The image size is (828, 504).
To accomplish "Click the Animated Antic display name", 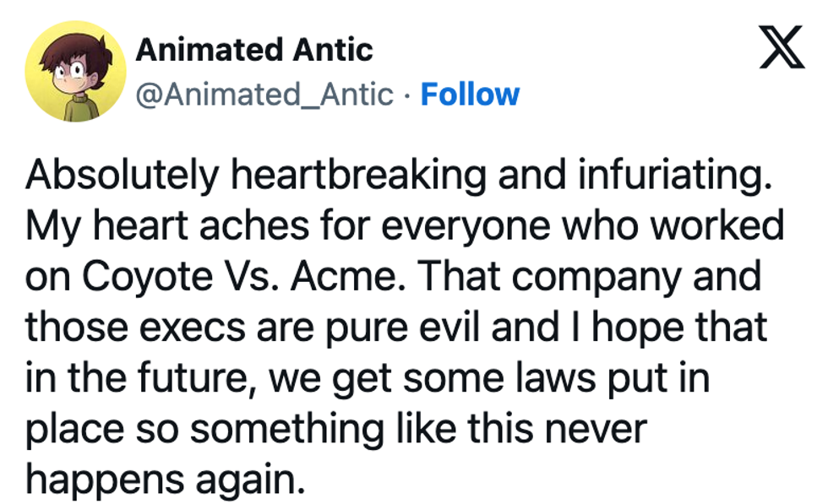I will pyautogui.click(x=254, y=50).
